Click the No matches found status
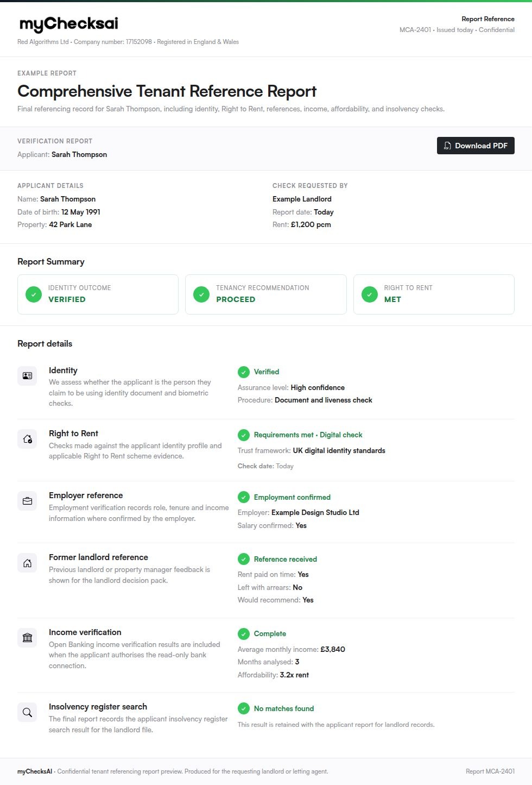The image size is (532, 785). (284, 709)
